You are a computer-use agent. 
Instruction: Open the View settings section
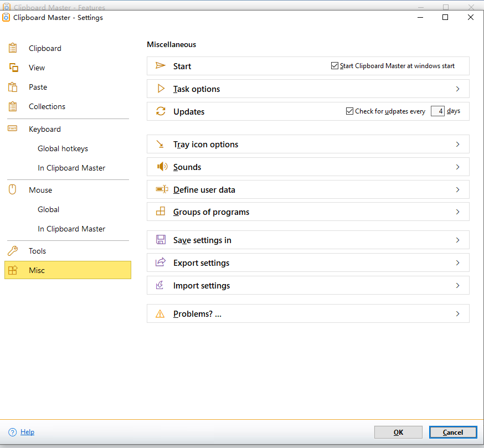37,68
